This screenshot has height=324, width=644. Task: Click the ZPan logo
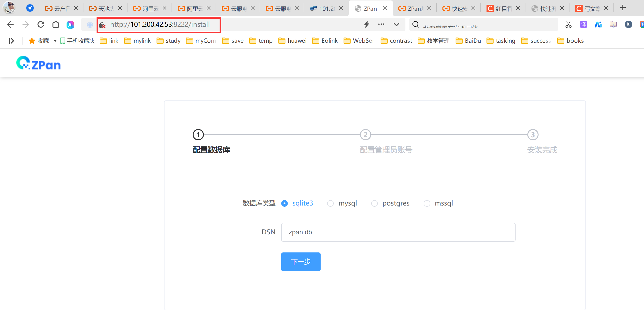[38, 63]
